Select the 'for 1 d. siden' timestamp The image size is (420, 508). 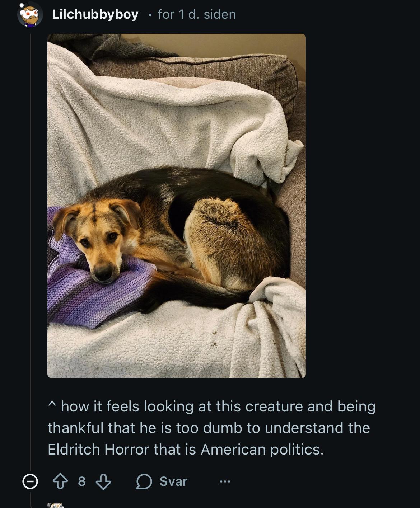(x=197, y=14)
